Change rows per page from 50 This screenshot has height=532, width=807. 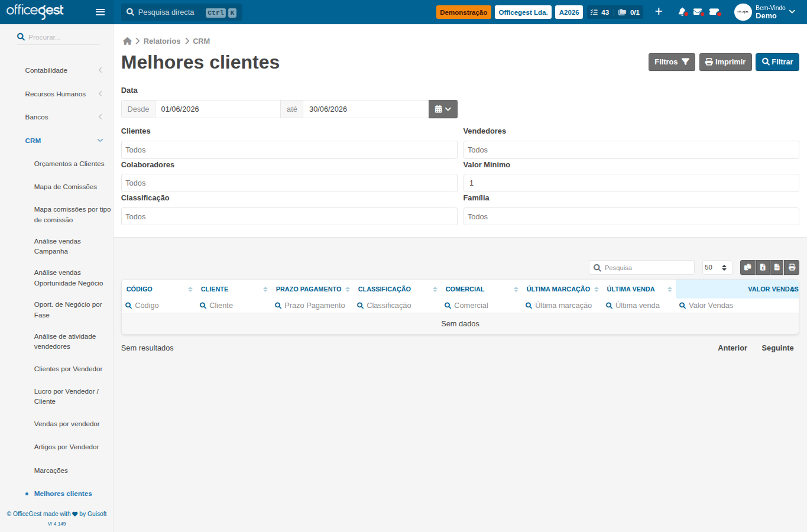(717, 267)
